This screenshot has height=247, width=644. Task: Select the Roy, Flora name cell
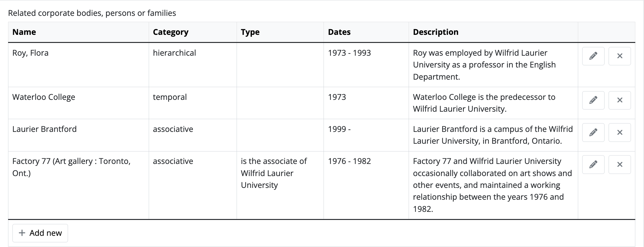tap(30, 53)
